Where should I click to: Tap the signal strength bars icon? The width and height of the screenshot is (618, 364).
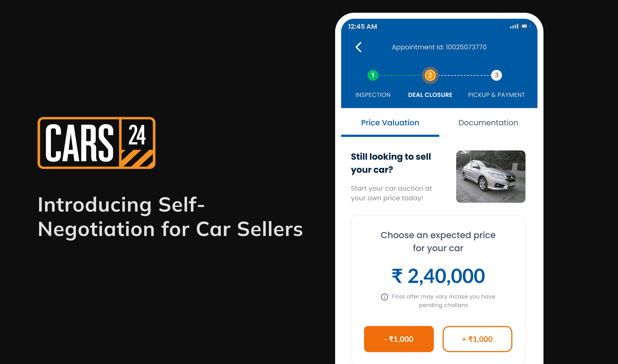pos(514,26)
